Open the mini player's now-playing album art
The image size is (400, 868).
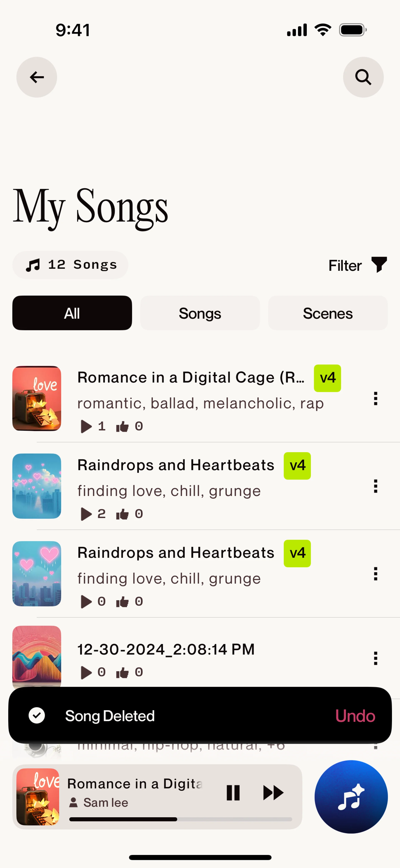[x=38, y=796]
